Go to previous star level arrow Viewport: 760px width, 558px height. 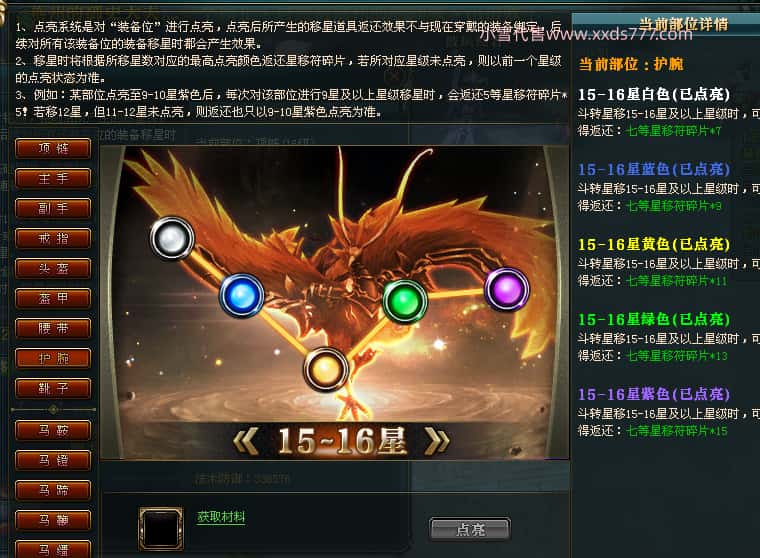click(246, 441)
